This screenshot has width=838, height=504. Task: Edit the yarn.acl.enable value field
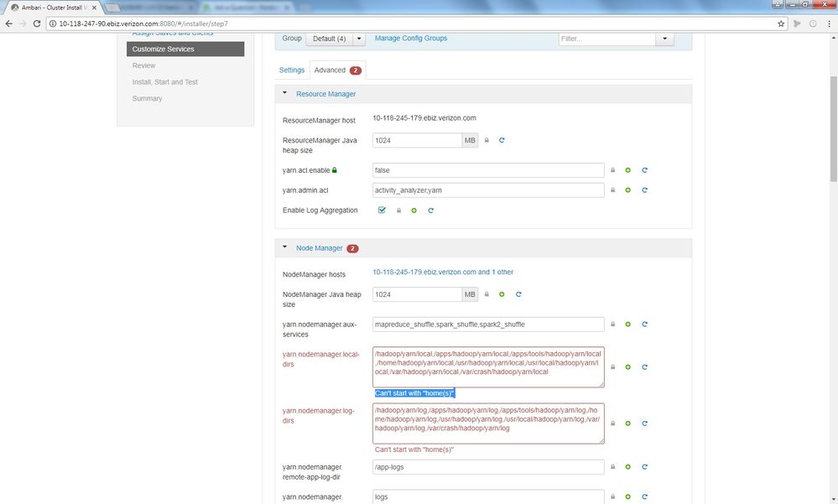pos(488,170)
